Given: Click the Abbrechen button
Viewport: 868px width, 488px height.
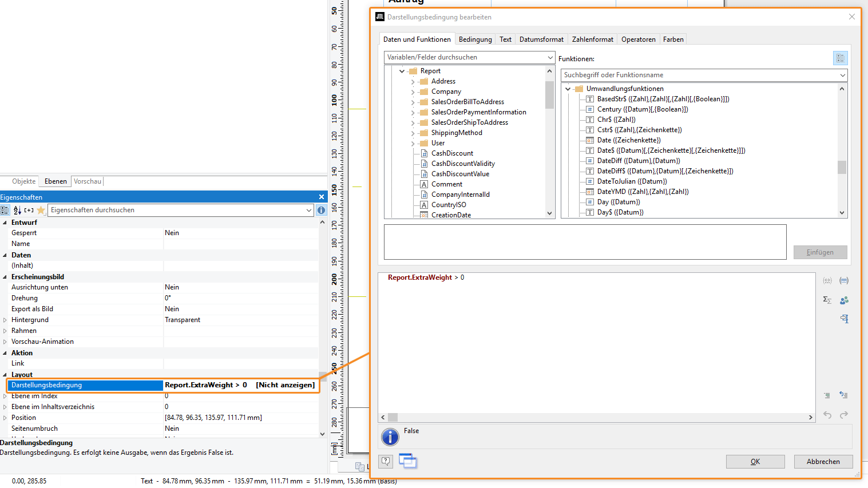Looking at the screenshot, I should [823, 462].
